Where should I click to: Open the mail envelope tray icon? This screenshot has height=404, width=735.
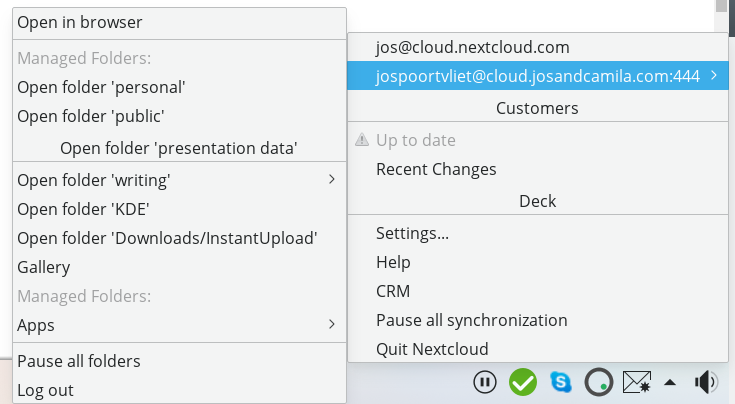(x=637, y=382)
